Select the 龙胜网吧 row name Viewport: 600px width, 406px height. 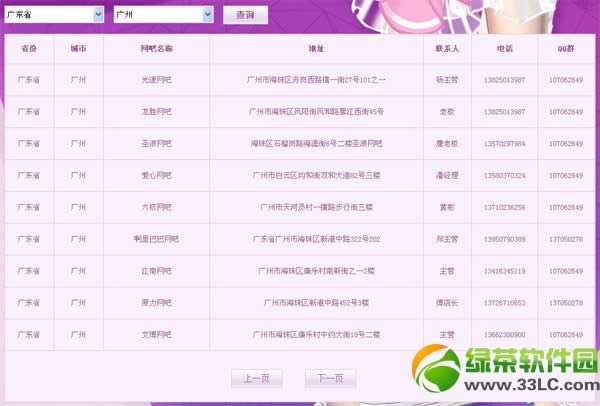click(157, 111)
